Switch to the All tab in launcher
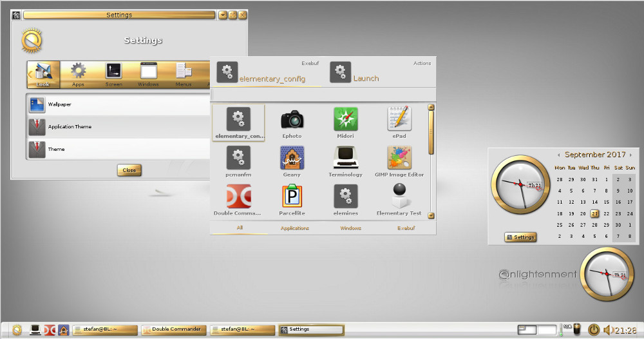This screenshot has height=339, width=644. [240, 228]
